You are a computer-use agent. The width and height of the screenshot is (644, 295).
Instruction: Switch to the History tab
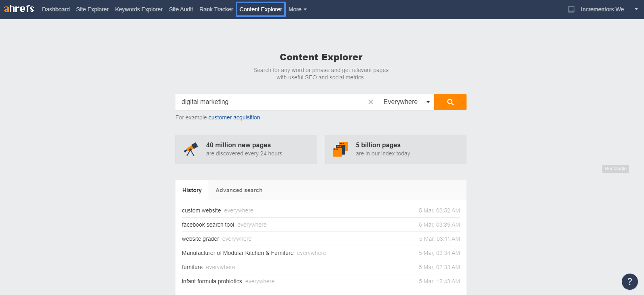(192, 190)
